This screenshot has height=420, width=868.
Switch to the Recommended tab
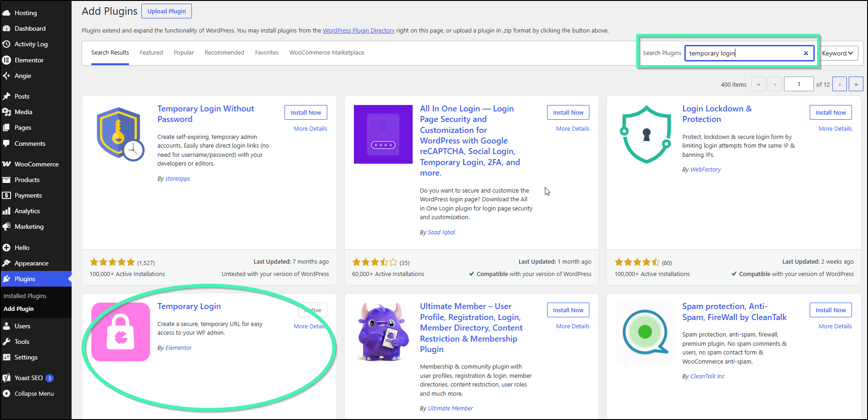(x=224, y=53)
